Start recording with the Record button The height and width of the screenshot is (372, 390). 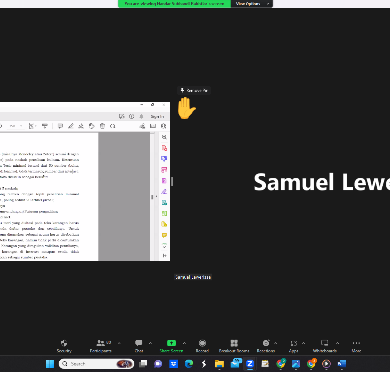(x=202, y=346)
